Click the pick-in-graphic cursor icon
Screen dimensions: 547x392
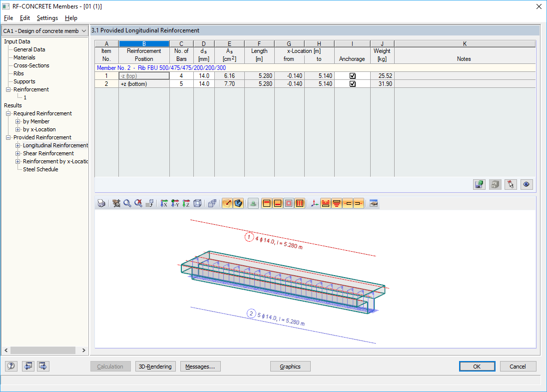pyautogui.click(x=511, y=184)
